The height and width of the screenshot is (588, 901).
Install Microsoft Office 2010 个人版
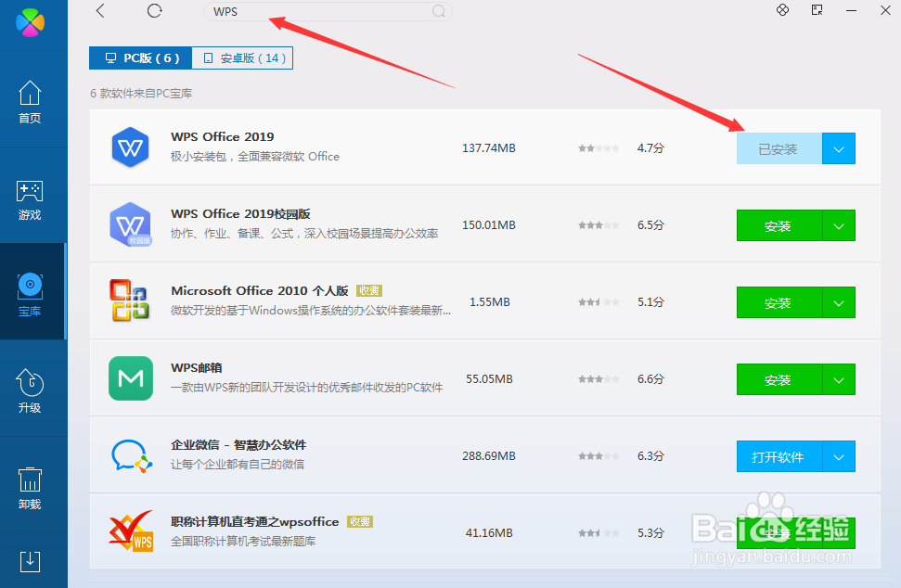click(x=779, y=302)
